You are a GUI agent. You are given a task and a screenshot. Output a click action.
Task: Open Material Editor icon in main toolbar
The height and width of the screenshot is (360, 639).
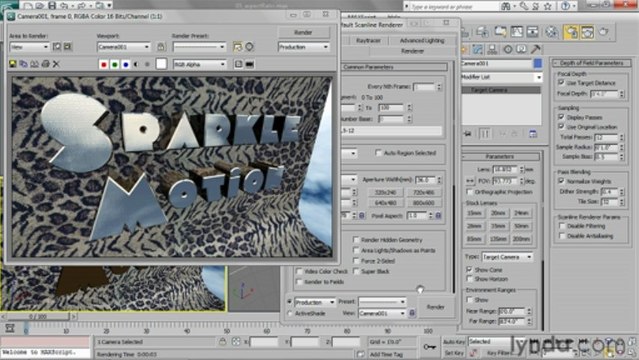click(551, 32)
